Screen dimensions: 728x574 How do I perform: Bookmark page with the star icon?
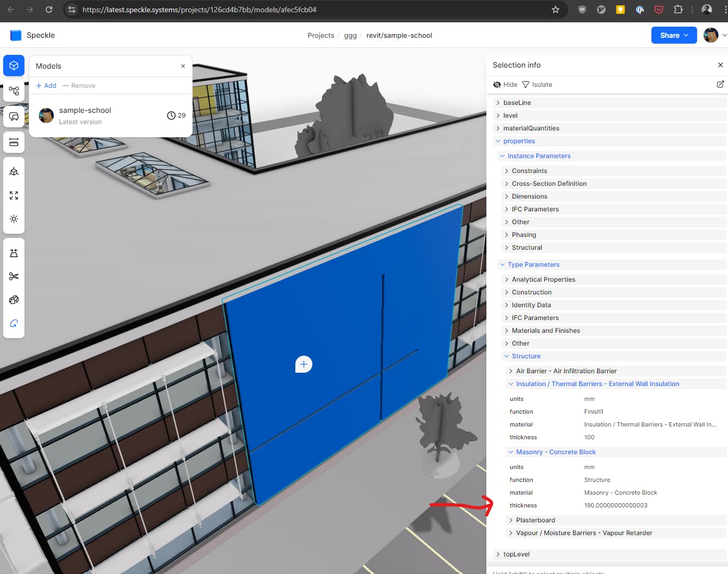556,10
